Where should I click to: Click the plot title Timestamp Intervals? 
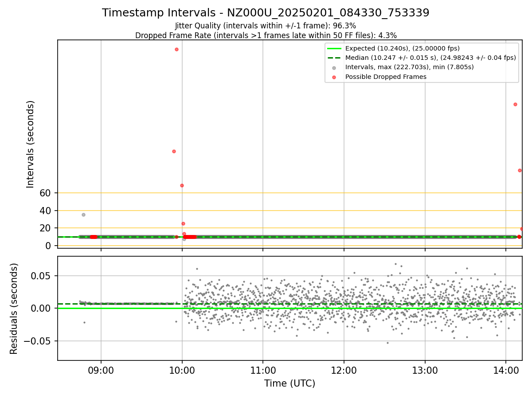(x=266, y=13)
